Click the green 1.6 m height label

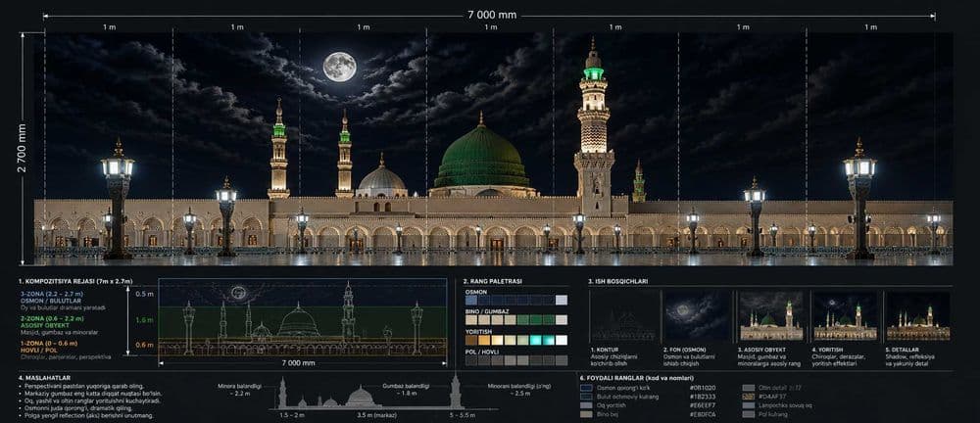point(144,319)
